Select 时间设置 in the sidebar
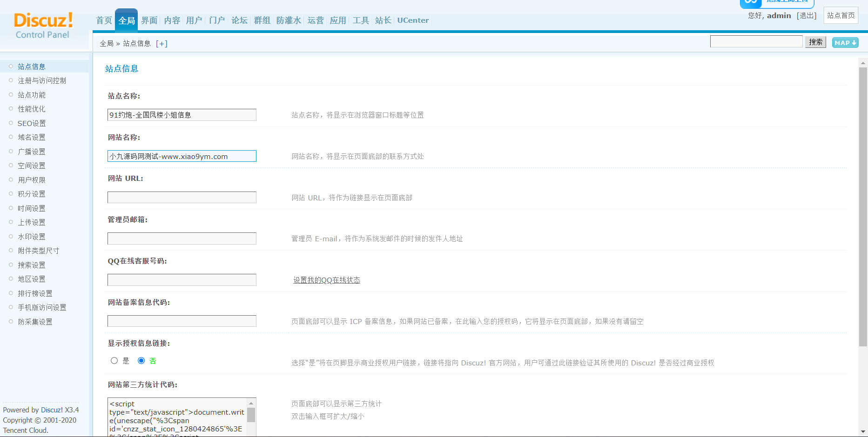 click(x=32, y=208)
